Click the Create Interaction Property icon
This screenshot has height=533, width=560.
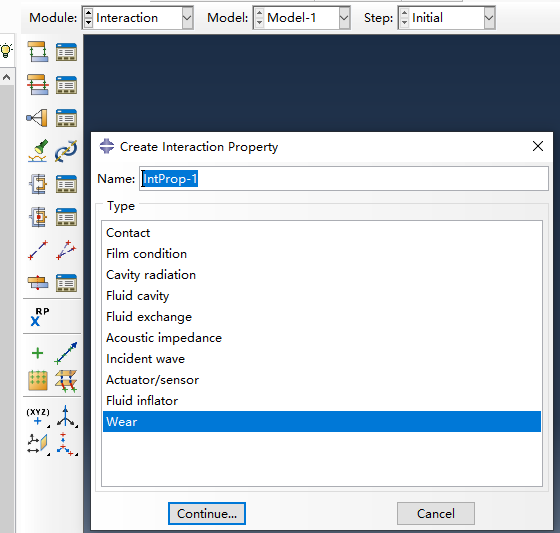point(38,85)
